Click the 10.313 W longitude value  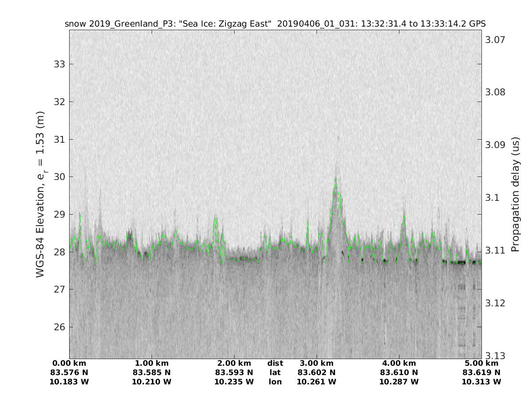tap(481, 382)
